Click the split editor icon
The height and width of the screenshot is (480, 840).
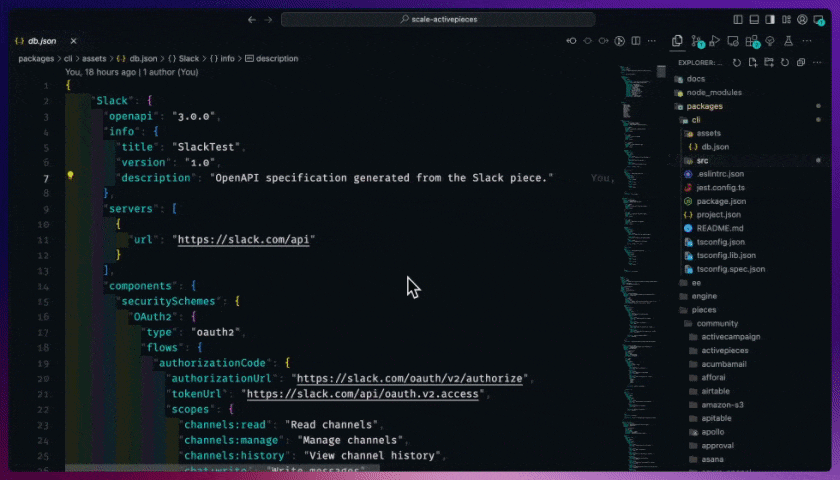point(637,41)
